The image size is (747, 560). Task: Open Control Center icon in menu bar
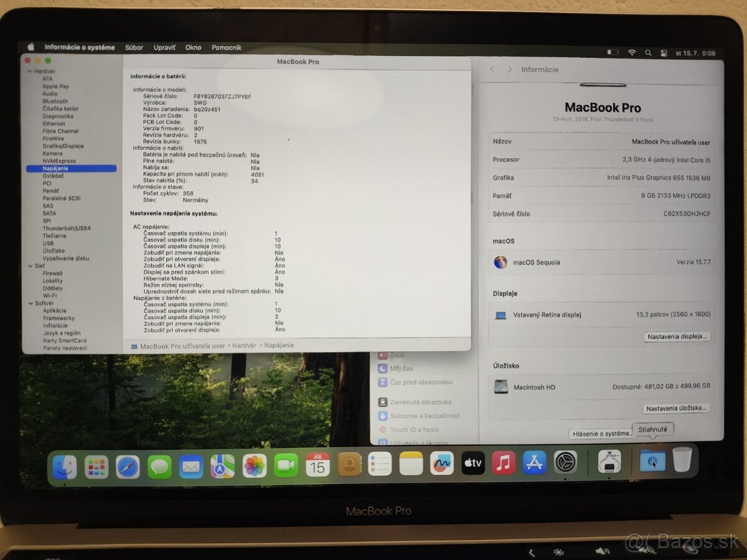pos(664,53)
